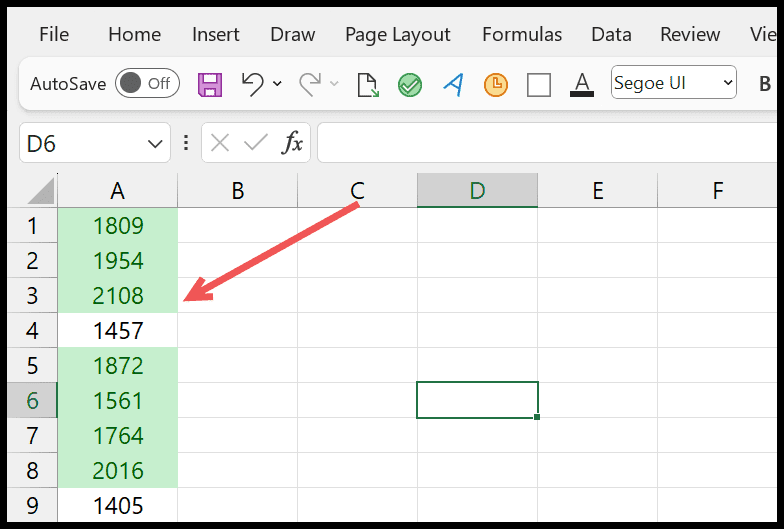The width and height of the screenshot is (784, 529).
Task: Expand the Name Box dropdown showing D6
Action: (155, 144)
